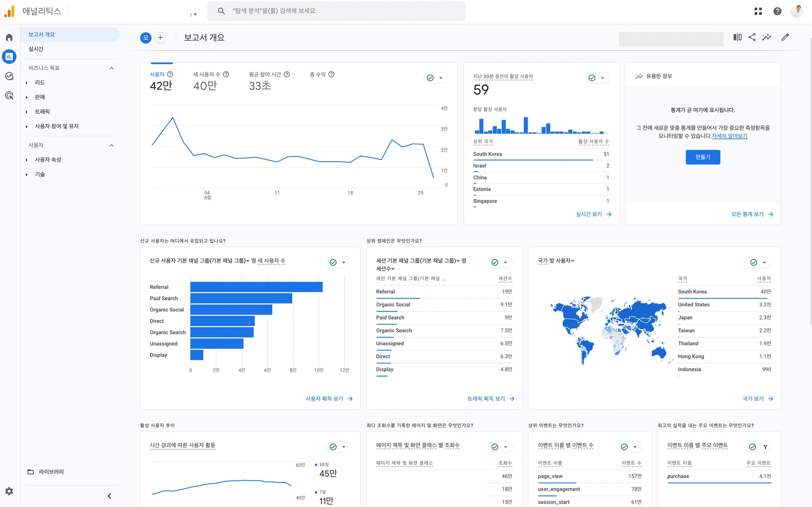Open Admin settings gear icon
Image resolution: width=812 pixels, height=507 pixels.
[x=9, y=491]
